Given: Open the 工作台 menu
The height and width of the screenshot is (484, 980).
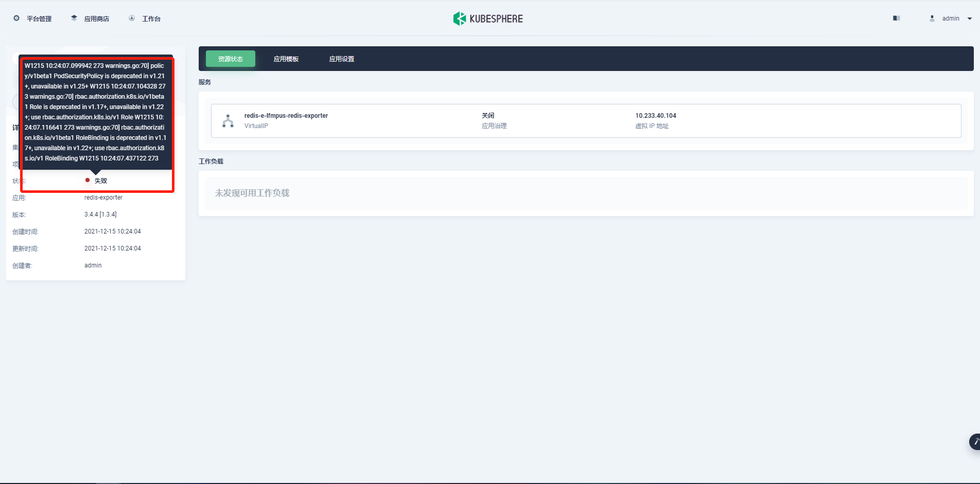Looking at the screenshot, I should (152, 18).
